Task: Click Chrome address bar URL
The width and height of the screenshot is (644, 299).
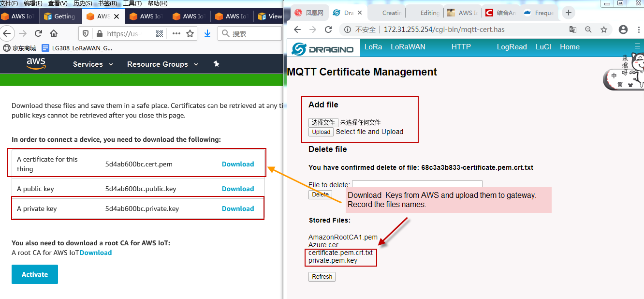Action: click(x=444, y=30)
